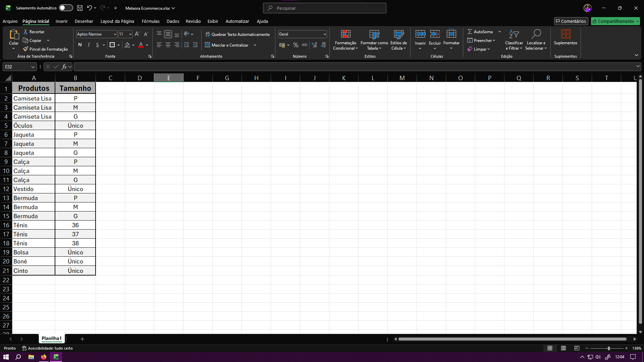The image size is (644, 362).
Task: Open the Fórmulas ribbon tab
Action: [x=151, y=21]
